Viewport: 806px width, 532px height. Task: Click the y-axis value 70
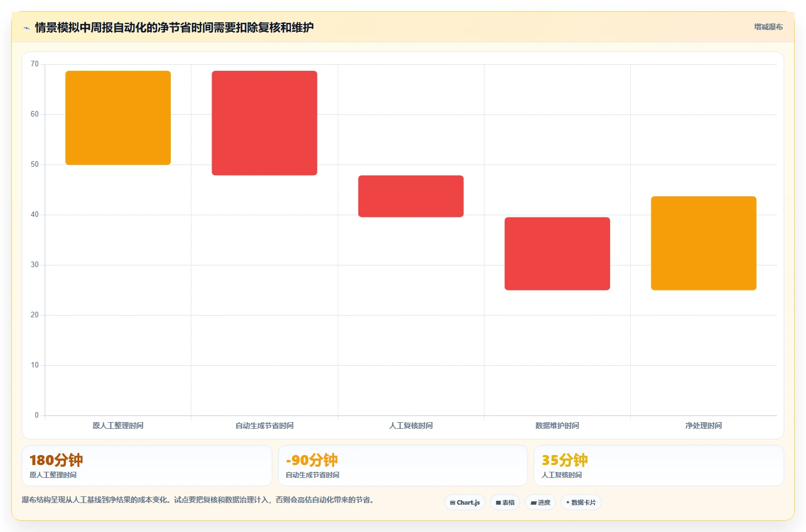pos(35,64)
